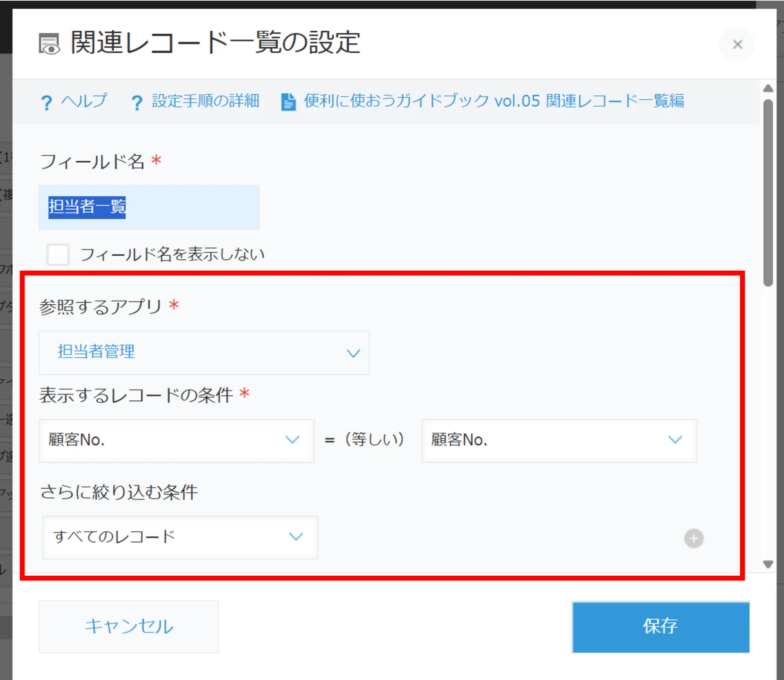The image size is (784, 680).
Task: Open 便利に使おうガイドブック vol.05 link
Action: click(x=493, y=101)
